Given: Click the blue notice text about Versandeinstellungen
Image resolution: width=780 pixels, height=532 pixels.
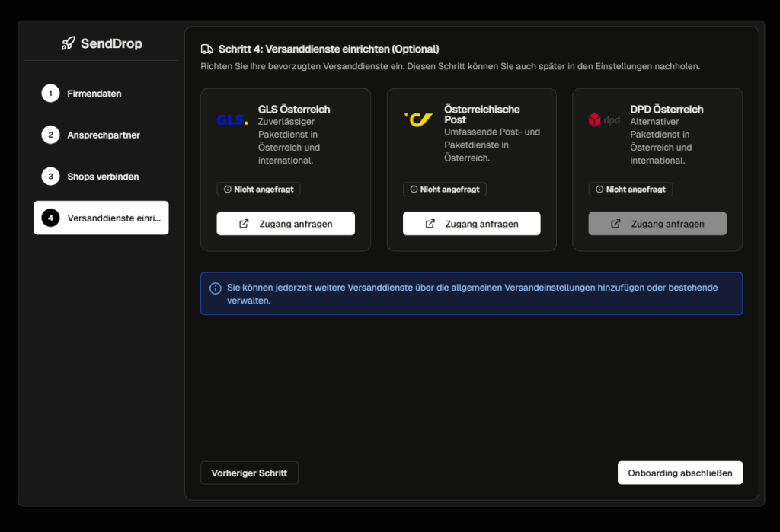Looking at the screenshot, I should [x=472, y=294].
